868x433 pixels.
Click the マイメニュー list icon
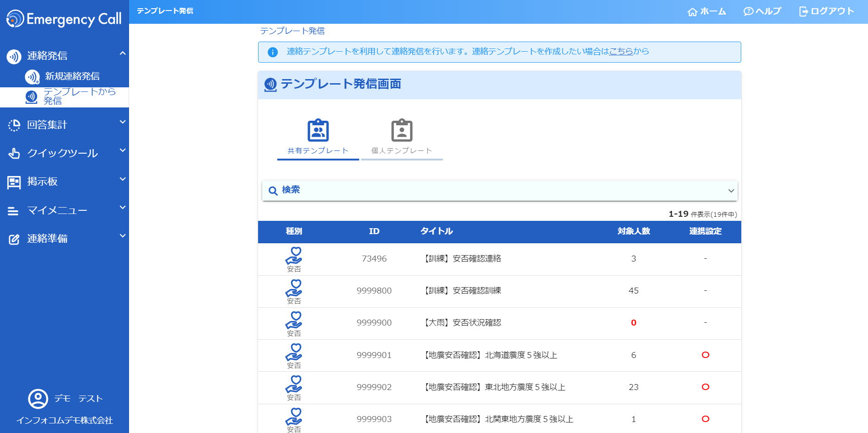13,211
